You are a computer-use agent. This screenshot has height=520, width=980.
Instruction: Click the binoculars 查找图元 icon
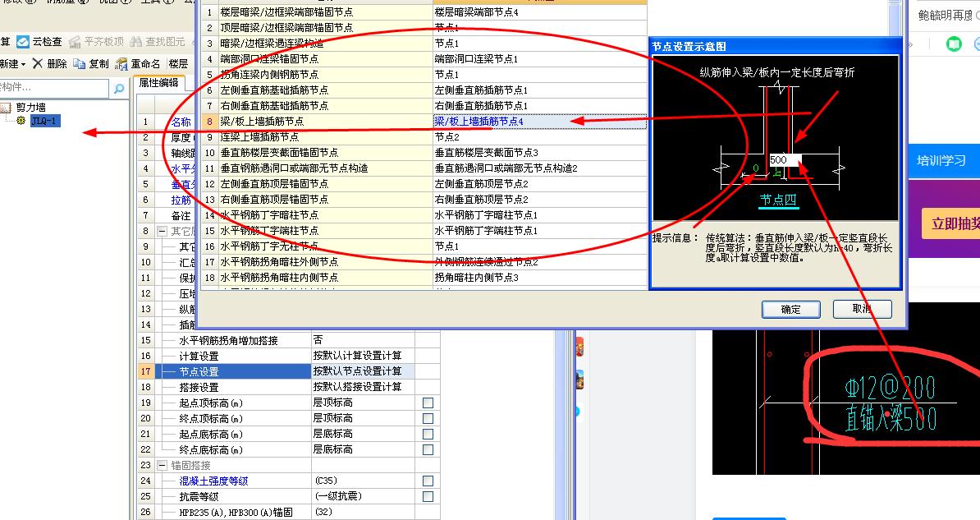[135, 42]
